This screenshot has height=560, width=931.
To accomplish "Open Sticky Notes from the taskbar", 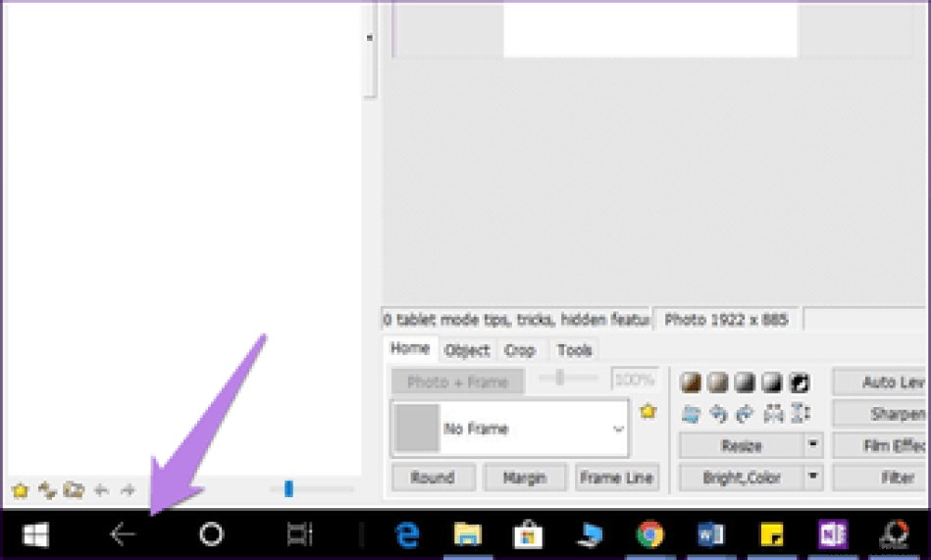I will pos(772,535).
